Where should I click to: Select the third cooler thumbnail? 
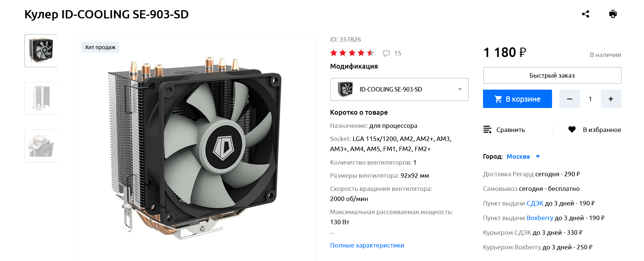[41, 146]
